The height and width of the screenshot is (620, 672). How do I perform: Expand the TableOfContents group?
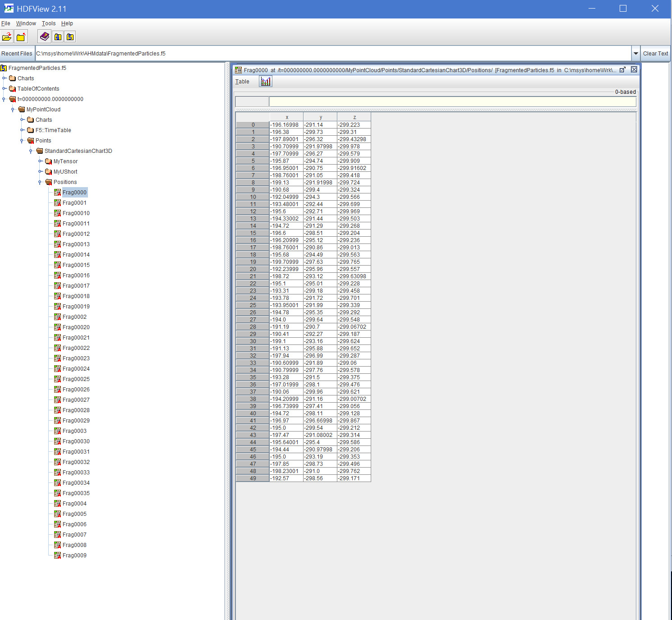click(4, 89)
